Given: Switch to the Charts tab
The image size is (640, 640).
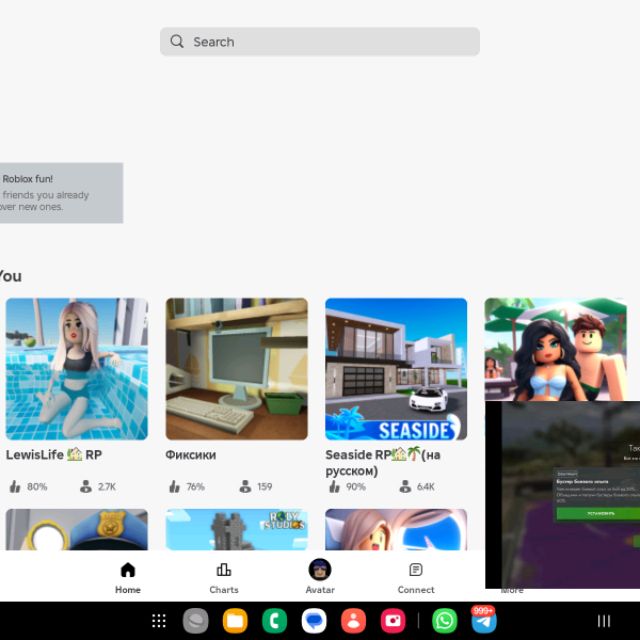Looking at the screenshot, I should [224, 578].
